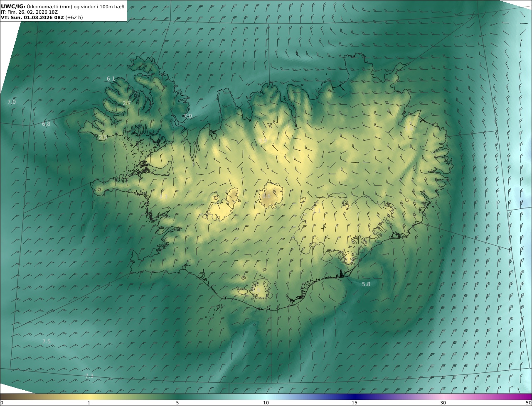Click the "0.6" value on the central glacier

click(x=266, y=196)
